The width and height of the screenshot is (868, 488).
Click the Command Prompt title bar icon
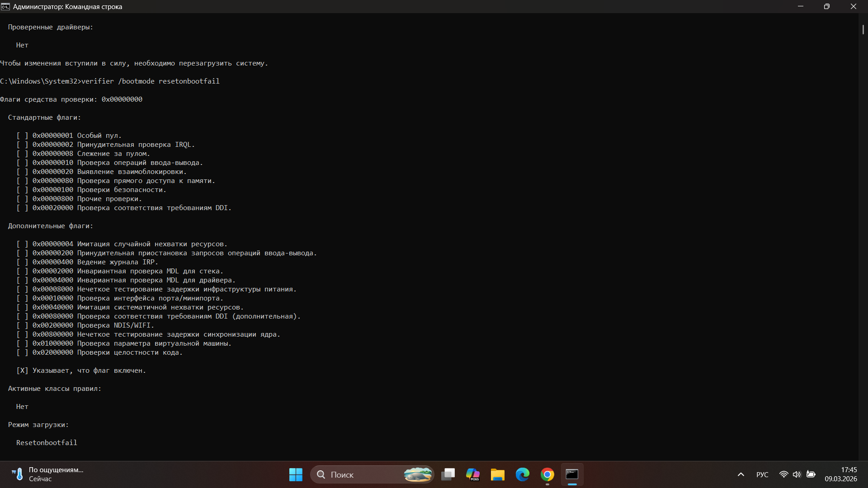coord(5,6)
